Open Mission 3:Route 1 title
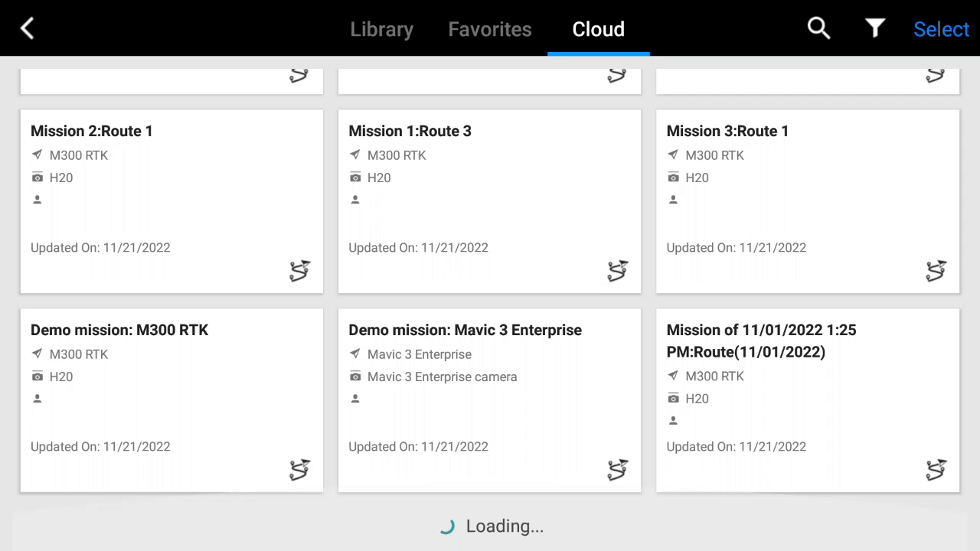This screenshot has width=980, height=551. tap(727, 131)
